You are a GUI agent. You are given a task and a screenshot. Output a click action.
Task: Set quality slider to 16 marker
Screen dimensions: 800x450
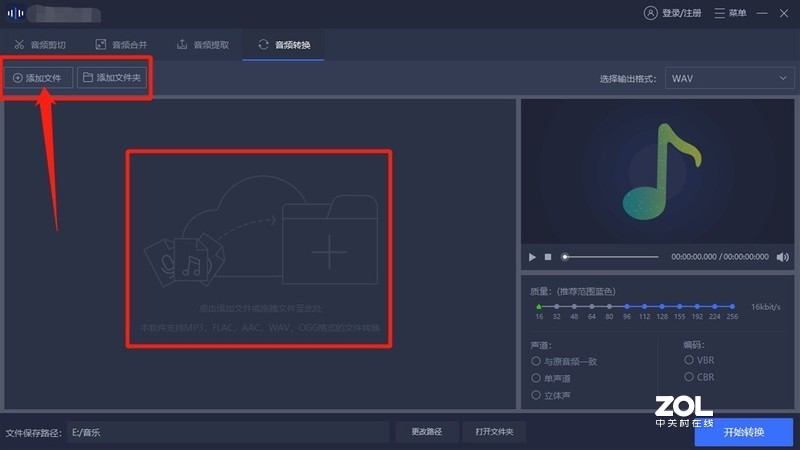tap(539, 307)
